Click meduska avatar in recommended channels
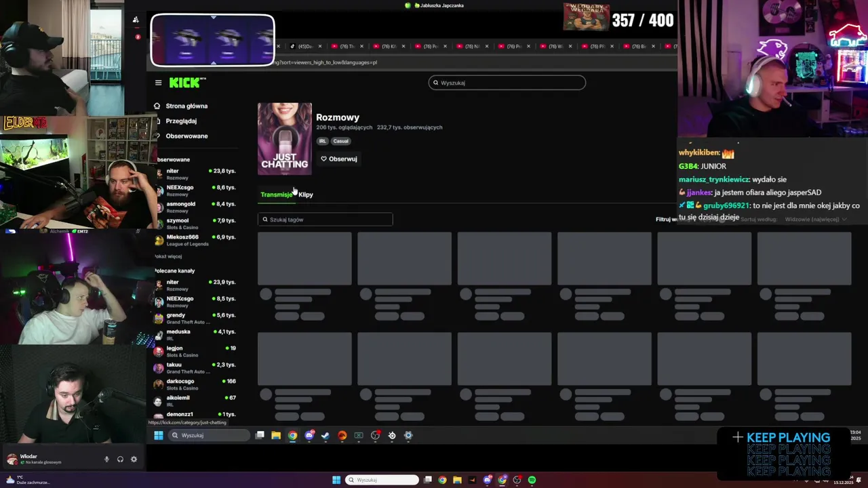Screen dimensions: 868x488 (159, 334)
